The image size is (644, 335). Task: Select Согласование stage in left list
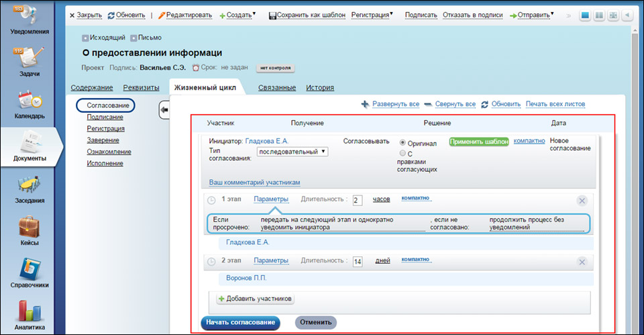pyautogui.click(x=105, y=105)
